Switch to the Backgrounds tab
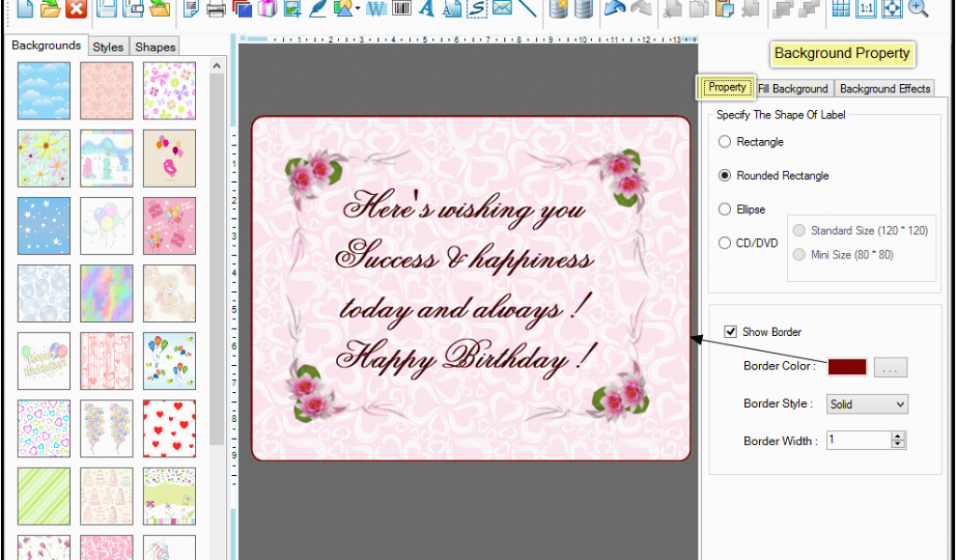This screenshot has height=560, width=956. click(46, 46)
